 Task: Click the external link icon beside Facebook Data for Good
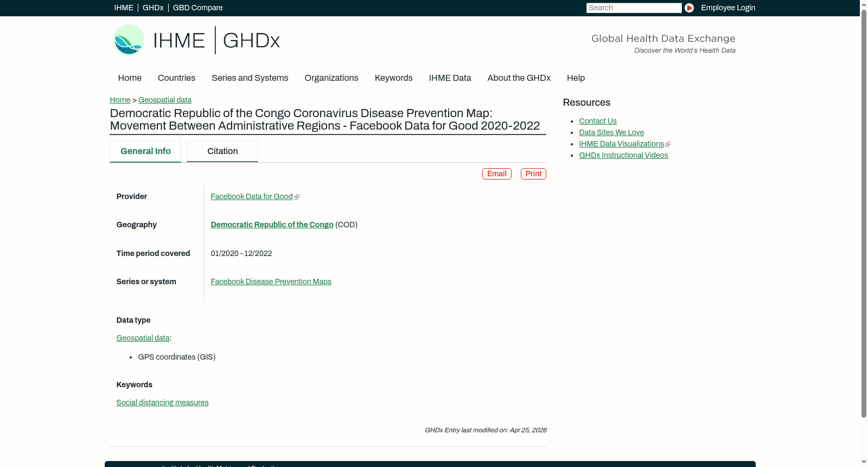(297, 197)
